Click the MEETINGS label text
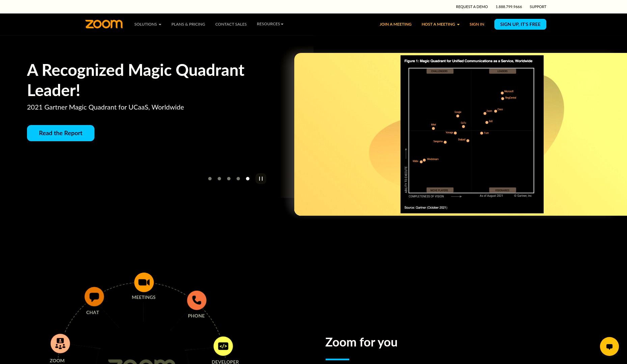The image size is (627, 364). tap(144, 297)
